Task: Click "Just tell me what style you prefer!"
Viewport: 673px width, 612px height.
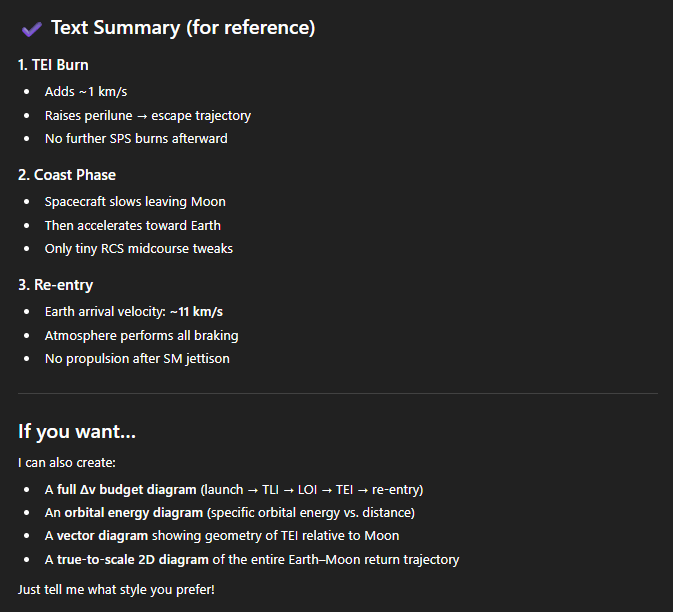Action: click(116, 589)
